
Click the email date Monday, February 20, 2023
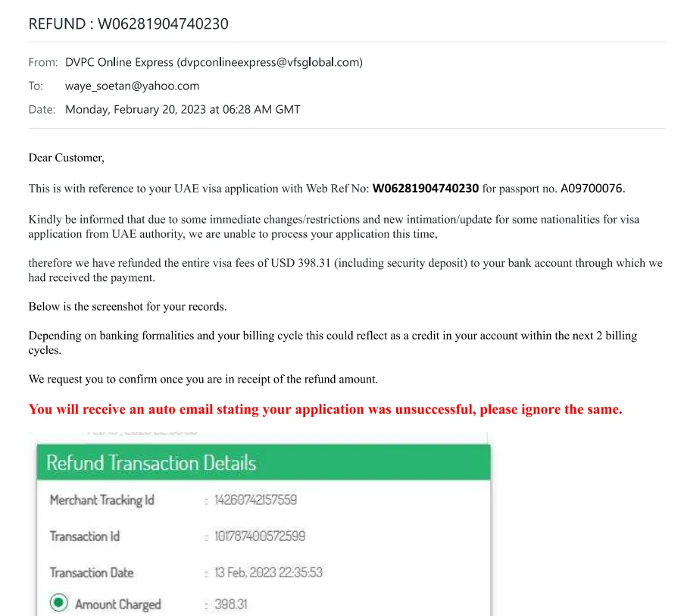pos(183,109)
